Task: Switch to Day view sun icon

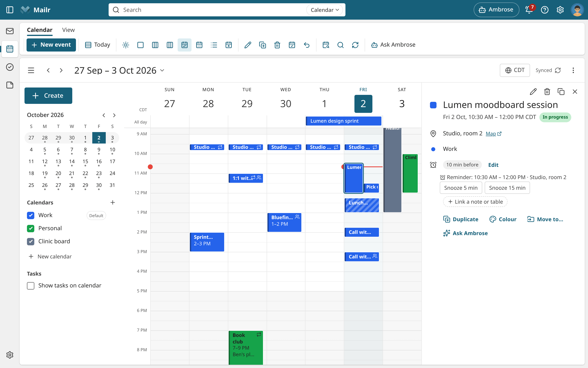Action: pyautogui.click(x=126, y=45)
